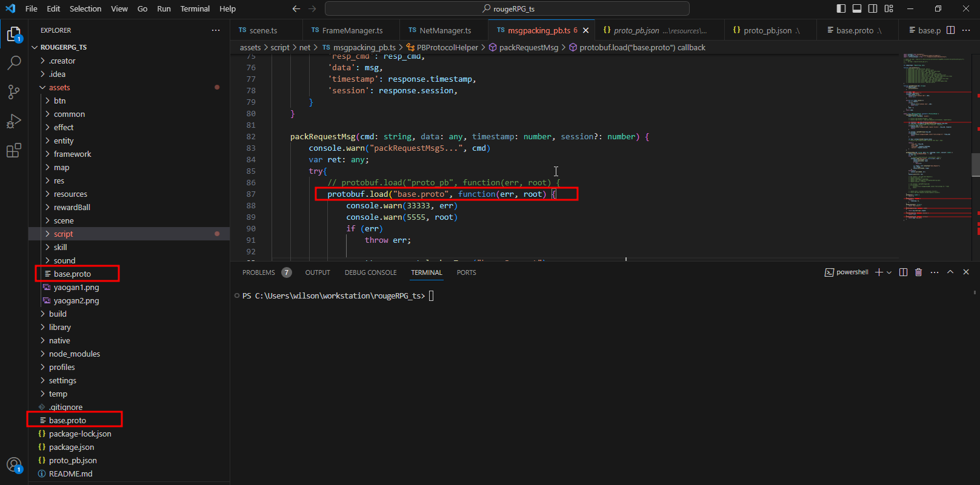Click the Accounts icon
This screenshot has height=485, width=980.
[x=13, y=464]
